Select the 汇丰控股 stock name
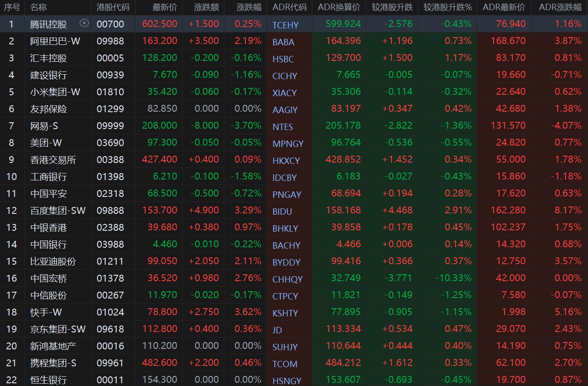Screen dimensions: 588x386 (x=49, y=58)
